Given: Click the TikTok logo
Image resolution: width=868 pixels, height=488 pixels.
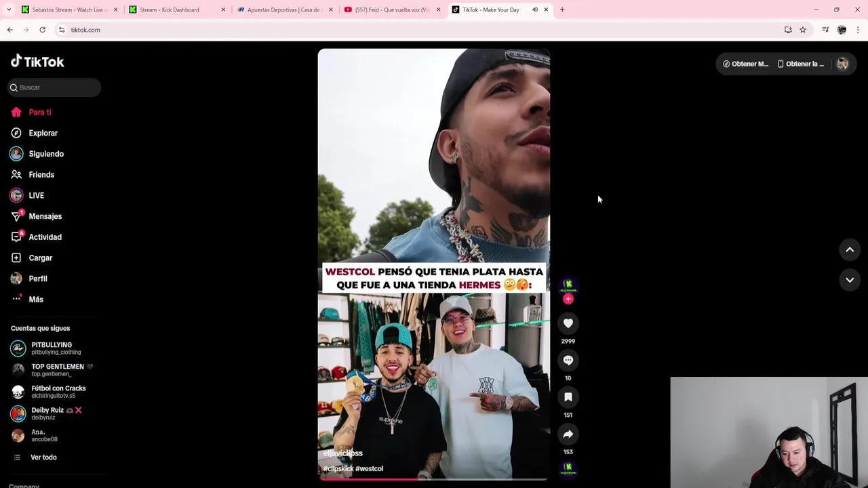Looking at the screenshot, I should (x=37, y=62).
